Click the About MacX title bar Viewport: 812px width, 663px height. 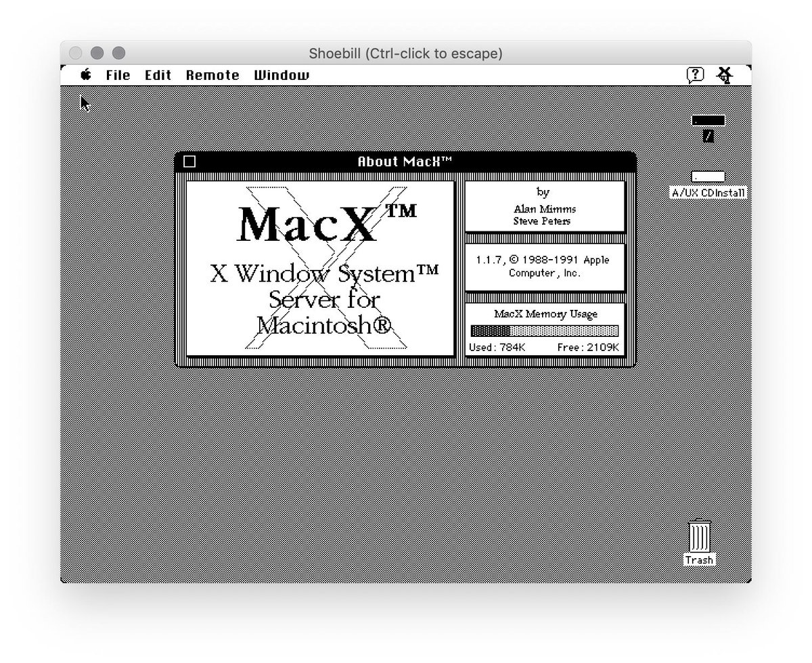click(x=405, y=161)
